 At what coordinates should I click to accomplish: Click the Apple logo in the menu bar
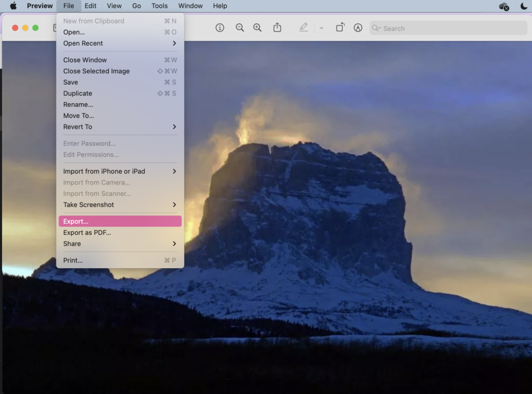coord(12,6)
